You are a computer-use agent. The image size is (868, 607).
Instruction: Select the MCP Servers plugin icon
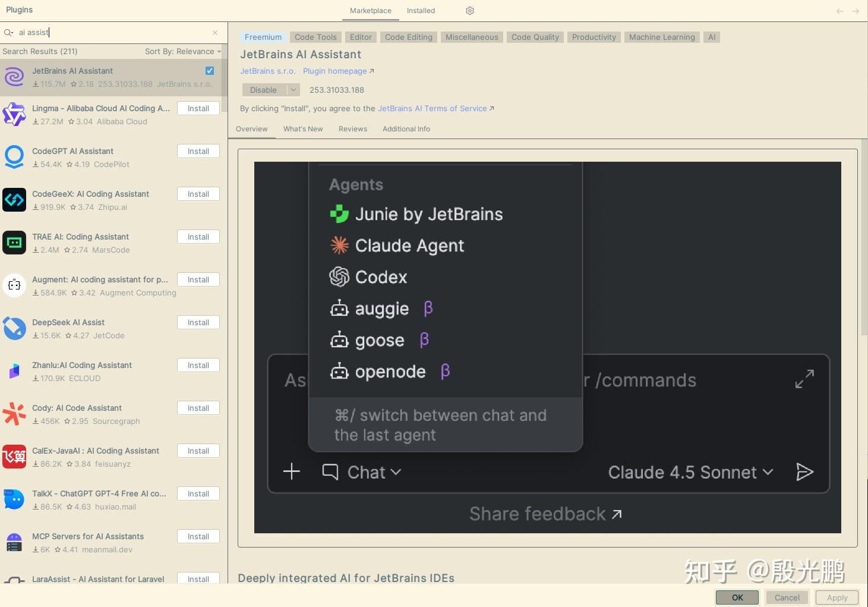[14, 542]
